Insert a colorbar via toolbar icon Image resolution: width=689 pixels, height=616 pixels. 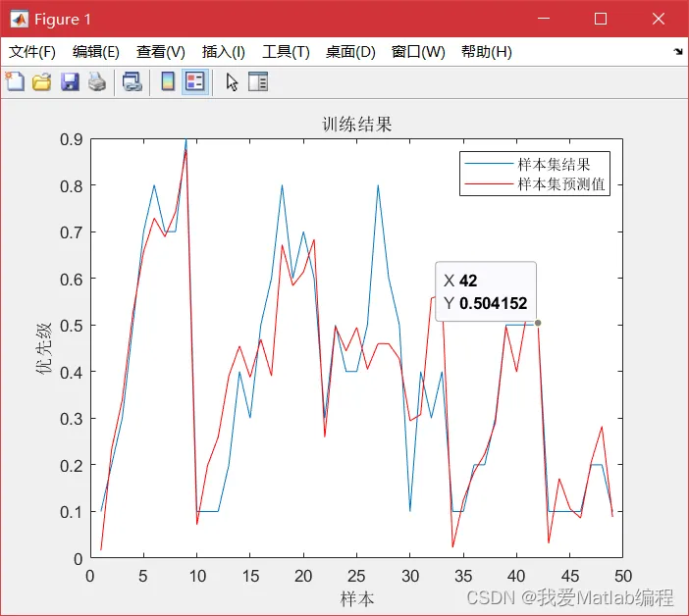[168, 81]
